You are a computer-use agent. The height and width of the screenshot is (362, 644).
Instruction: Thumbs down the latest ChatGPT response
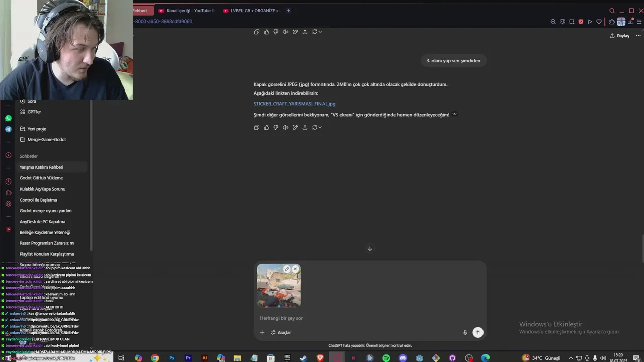[x=276, y=127]
